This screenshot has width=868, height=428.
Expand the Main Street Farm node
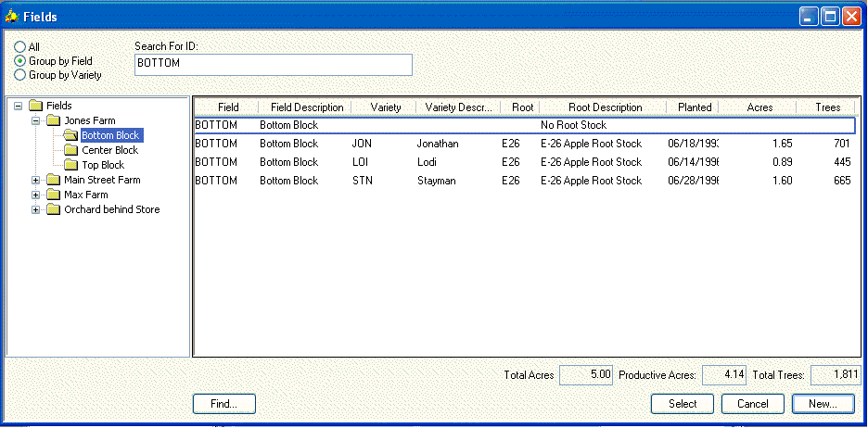point(36,180)
